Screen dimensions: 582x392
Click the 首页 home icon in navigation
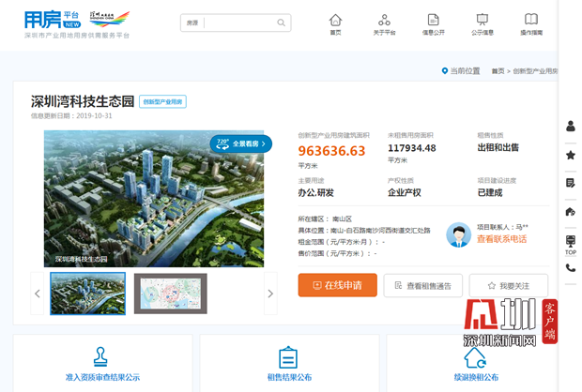tap(335, 23)
